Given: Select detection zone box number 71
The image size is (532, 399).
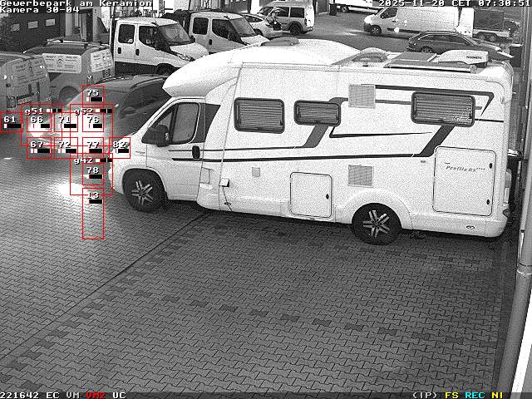Looking at the screenshot, I should [x=66, y=122].
